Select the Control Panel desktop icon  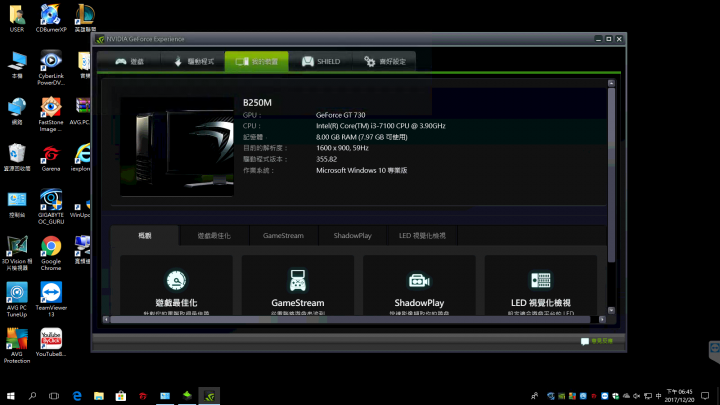pos(17,204)
